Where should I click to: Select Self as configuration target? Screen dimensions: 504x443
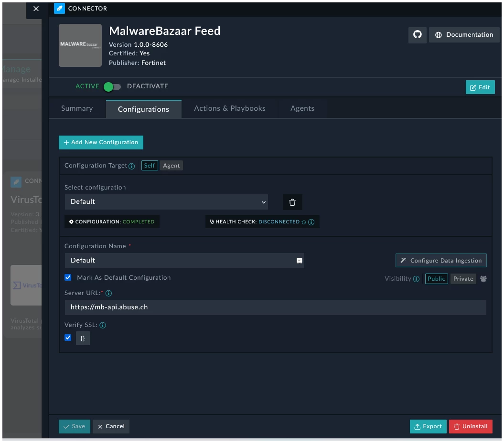[150, 166]
